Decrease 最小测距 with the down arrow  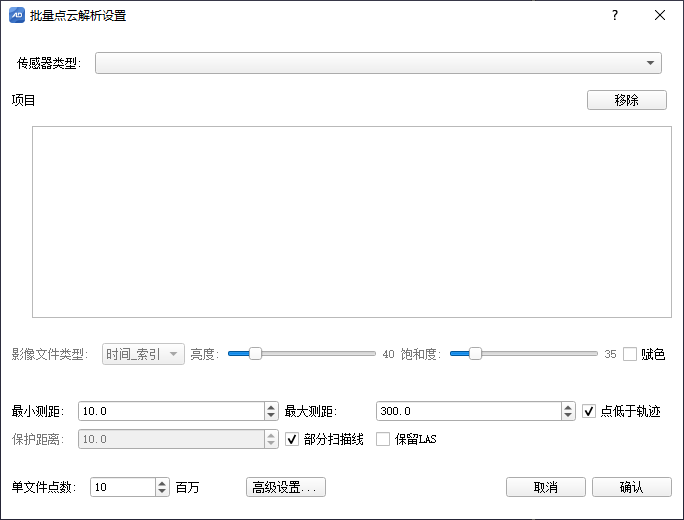[271, 415]
